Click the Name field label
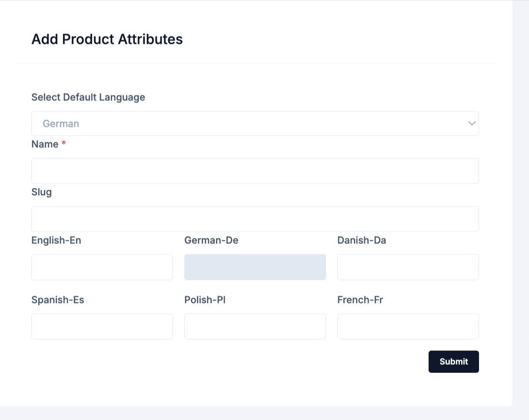Screen dimensions: 529x420 (45, 144)
